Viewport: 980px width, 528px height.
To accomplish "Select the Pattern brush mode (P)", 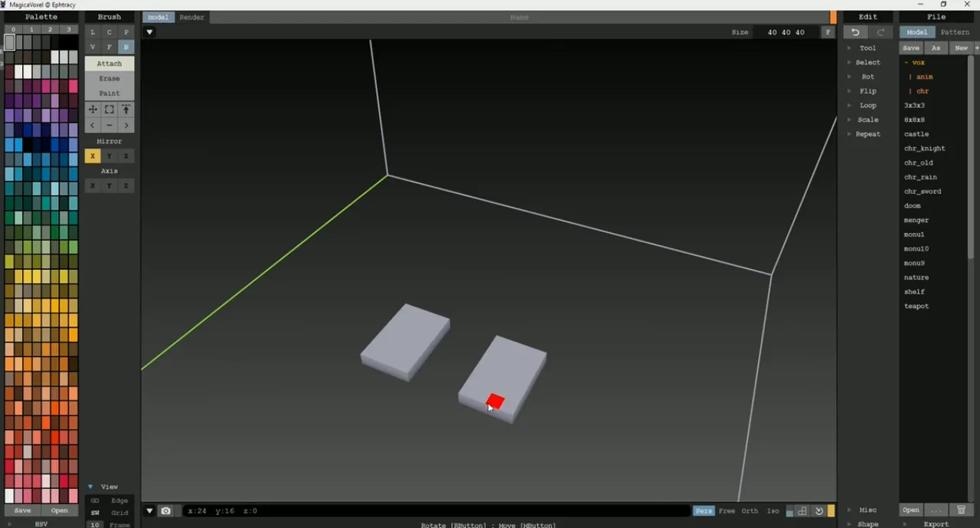I will [x=126, y=32].
